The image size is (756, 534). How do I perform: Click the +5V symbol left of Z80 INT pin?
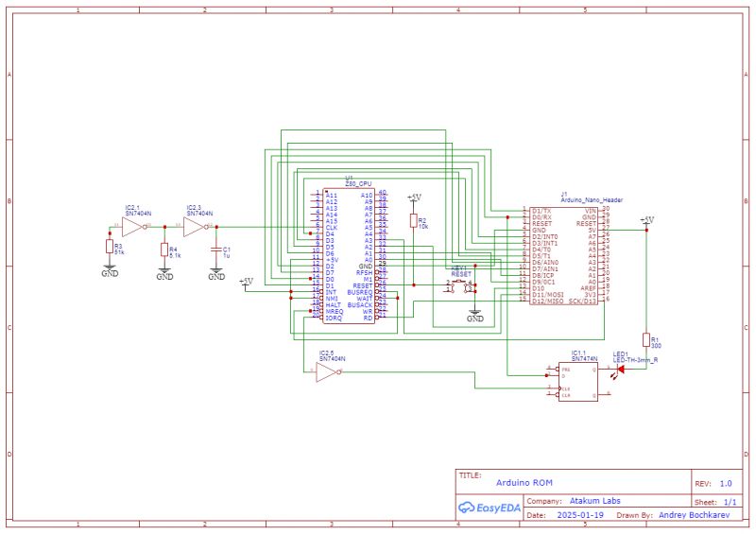[246, 284]
